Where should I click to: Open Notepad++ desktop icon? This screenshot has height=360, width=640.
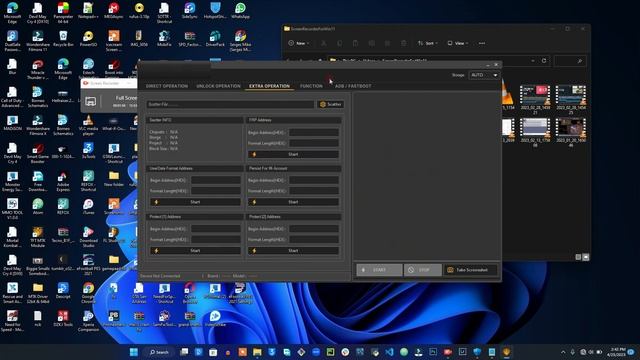pos(88,12)
